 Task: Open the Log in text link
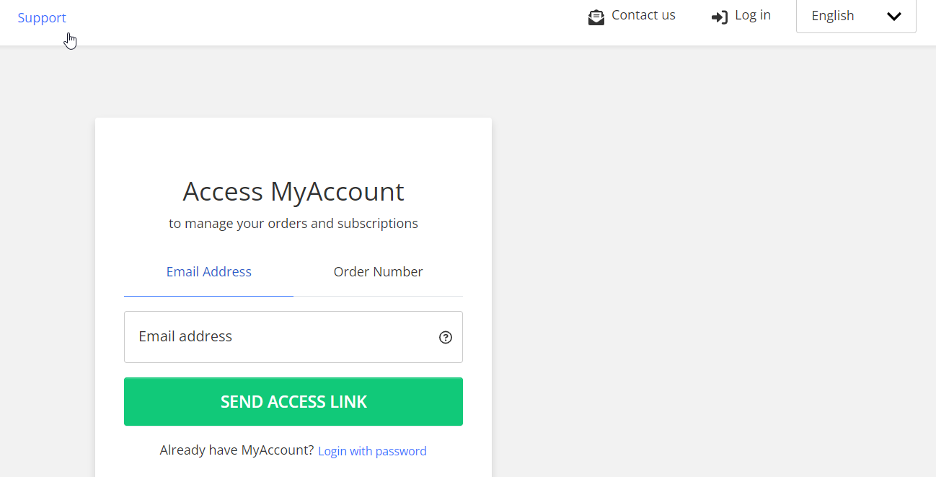coord(752,16)
